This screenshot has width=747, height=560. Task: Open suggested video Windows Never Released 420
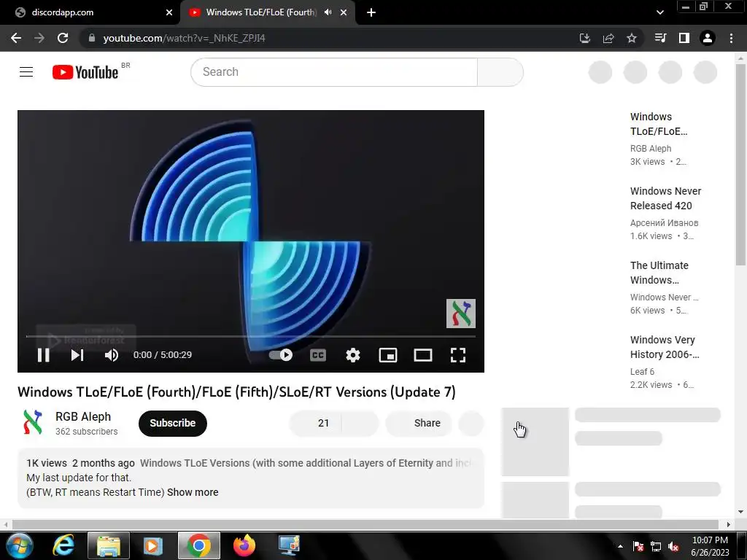(x=665, y=198)
